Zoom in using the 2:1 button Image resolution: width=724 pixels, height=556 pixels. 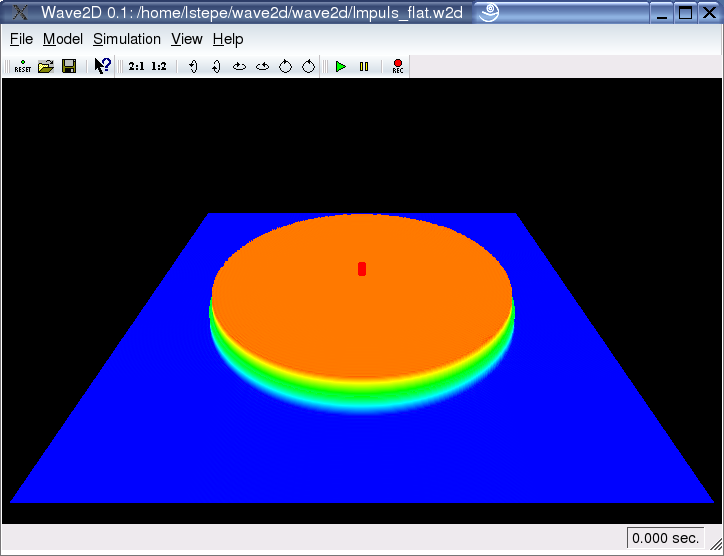(x=136, y=66)
